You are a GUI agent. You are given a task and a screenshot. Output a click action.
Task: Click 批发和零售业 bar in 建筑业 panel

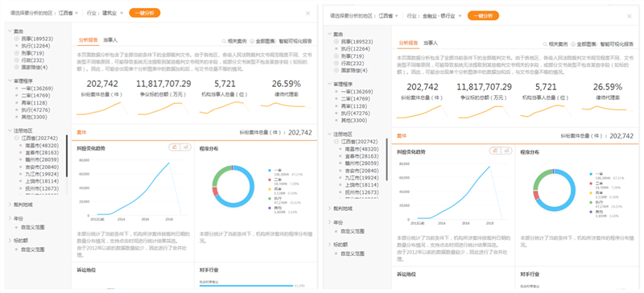click(x=246, y=286)
